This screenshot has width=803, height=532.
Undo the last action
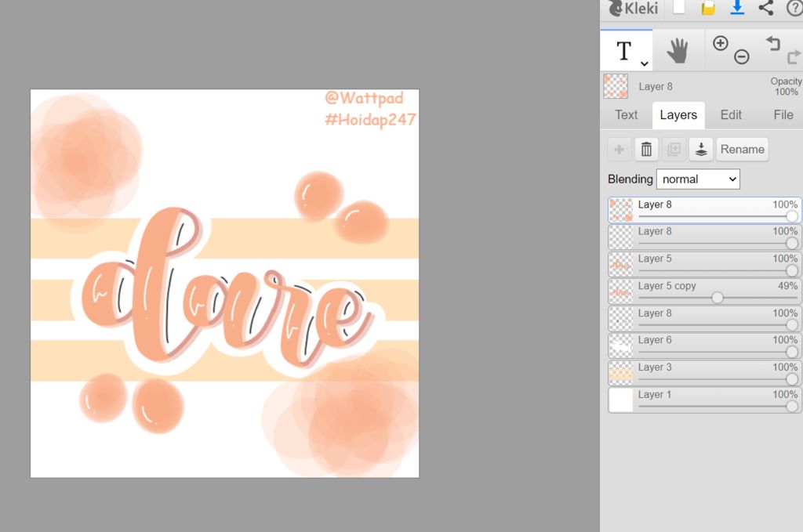pos(772,43)
